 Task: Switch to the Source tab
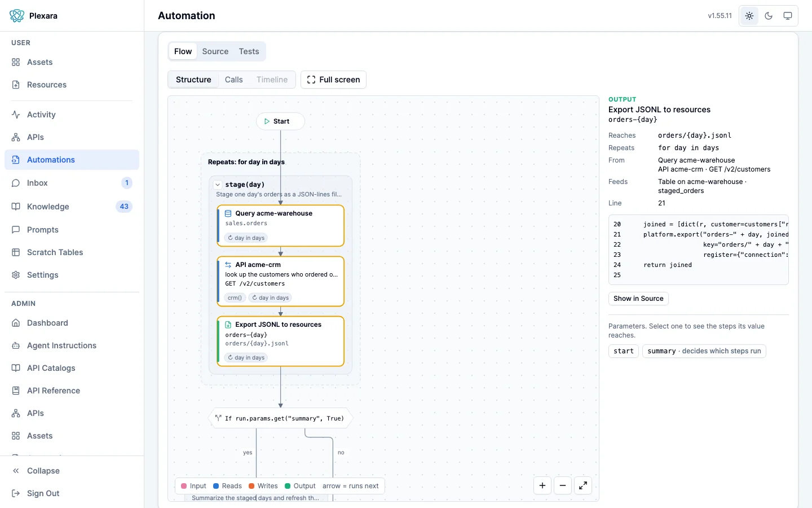click(x=215, y=51)
